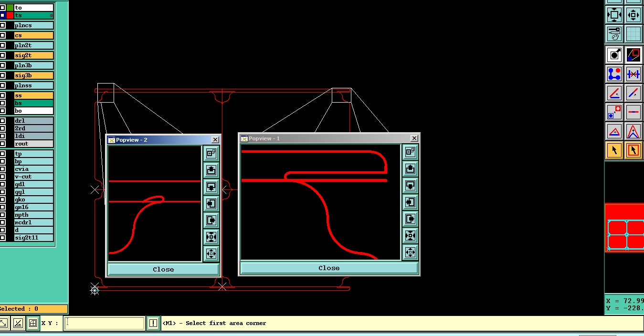
Task: Click pan-down icon in Popview - 1
Action: click(410, 185)
